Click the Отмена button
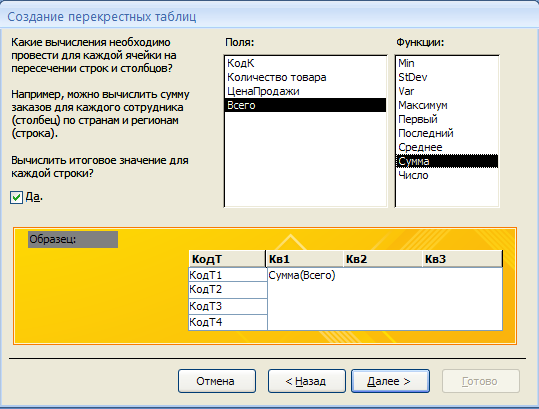 click(x=217, y=381)
